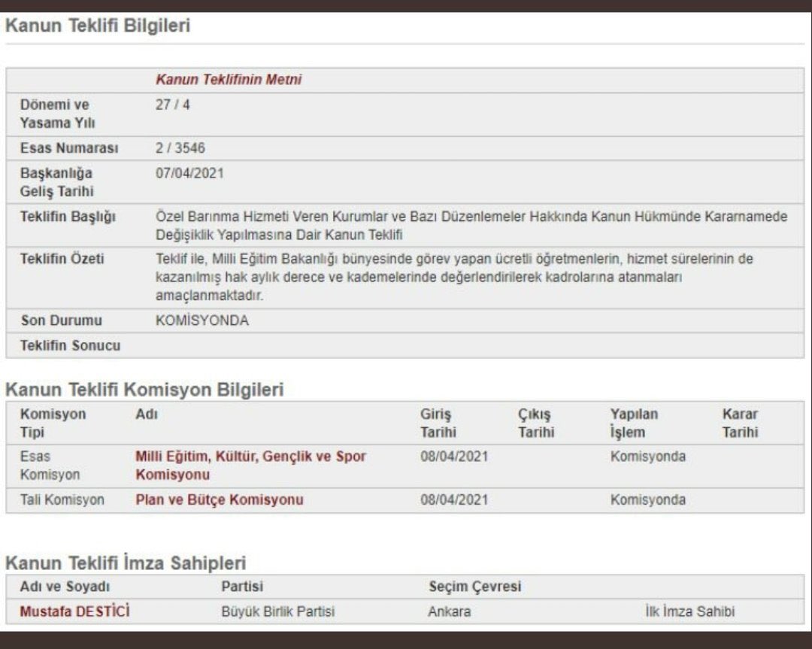812x649 pixels.
Task: Click the KOMİSYONDA status value
Action: [x=202, y=320]
